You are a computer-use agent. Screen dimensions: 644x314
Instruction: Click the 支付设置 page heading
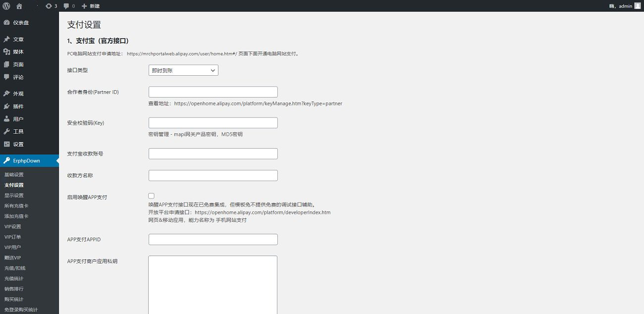[x=84, y=25]
